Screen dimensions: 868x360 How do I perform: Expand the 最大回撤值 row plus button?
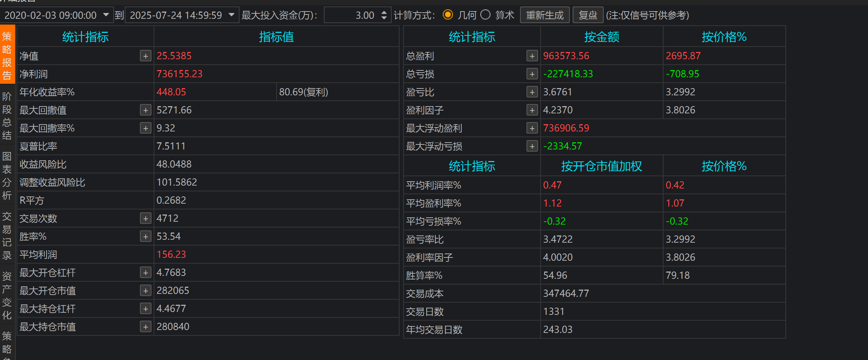146,110
